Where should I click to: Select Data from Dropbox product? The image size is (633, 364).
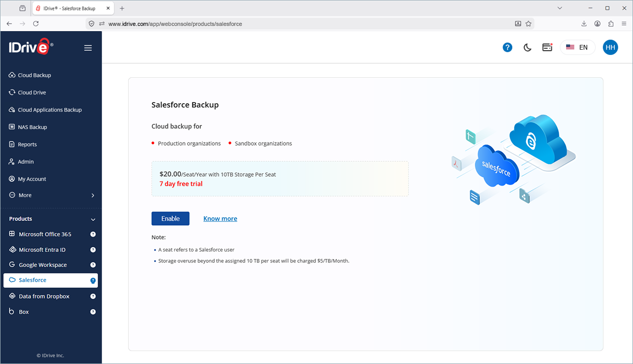coord(44,297)
